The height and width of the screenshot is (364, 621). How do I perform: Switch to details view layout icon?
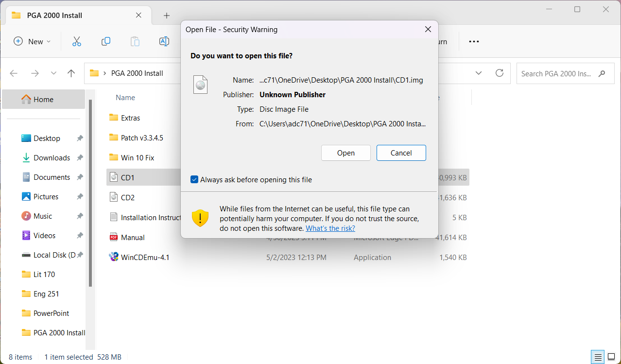(598, 357)
